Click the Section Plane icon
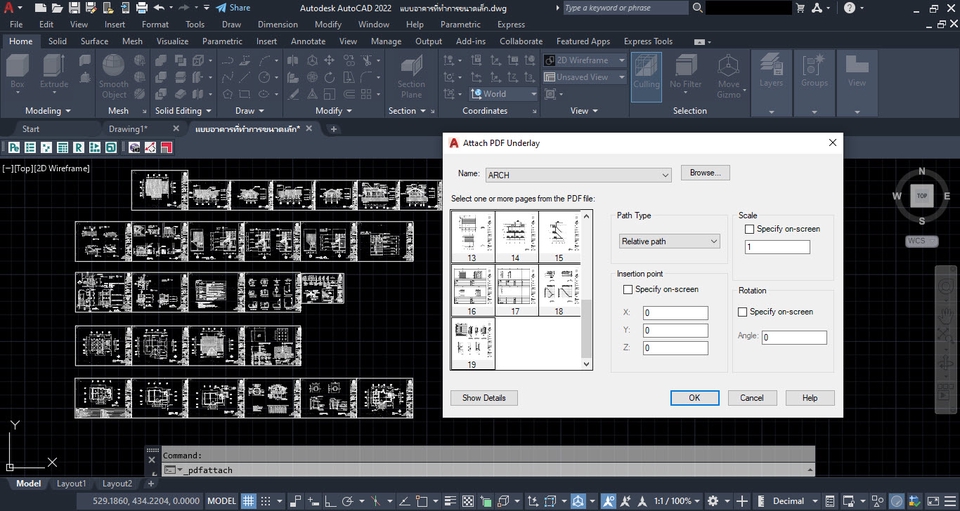The height and width of the screenshot is (511, 960). coord(411,67)
